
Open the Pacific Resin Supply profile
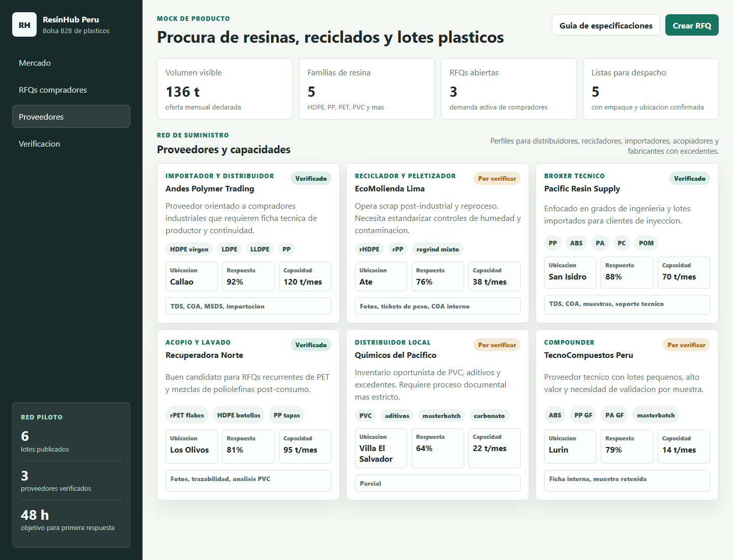coord(582,188)
